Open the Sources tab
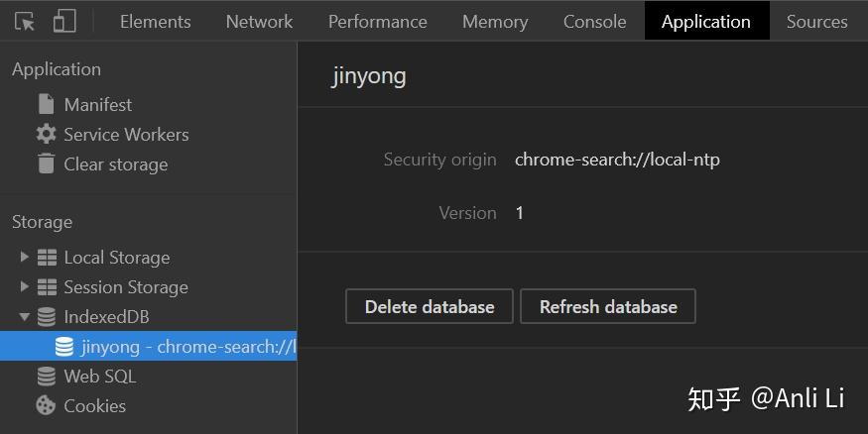The height and width of the screenshot is (434, 868). (x=816, y=21)
